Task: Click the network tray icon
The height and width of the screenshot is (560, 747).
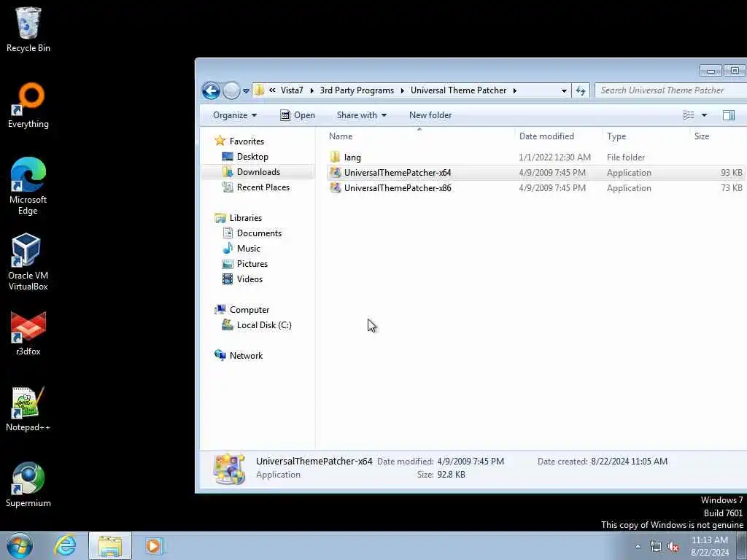Action: tap(656, 547)
